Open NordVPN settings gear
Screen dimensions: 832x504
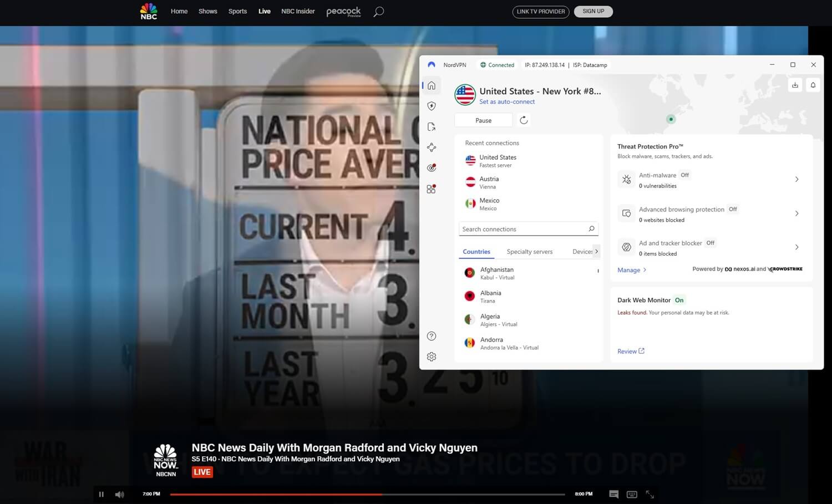pyautogui.click(x=432, y=357)
